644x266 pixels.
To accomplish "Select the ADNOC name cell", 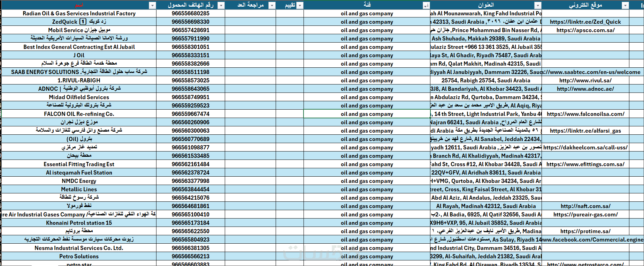I will pyautogui.click(x=79, y=89).
